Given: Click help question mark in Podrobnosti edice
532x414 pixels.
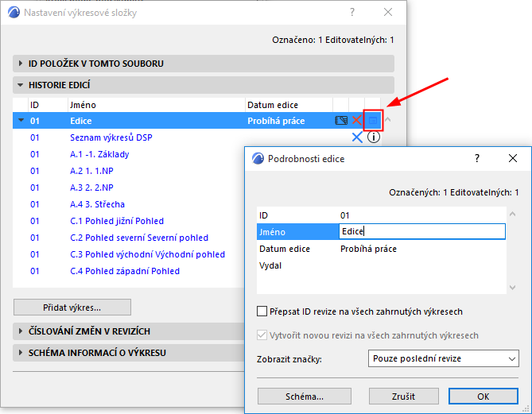Looking at the screenshot, I should (x=476, y=158).
